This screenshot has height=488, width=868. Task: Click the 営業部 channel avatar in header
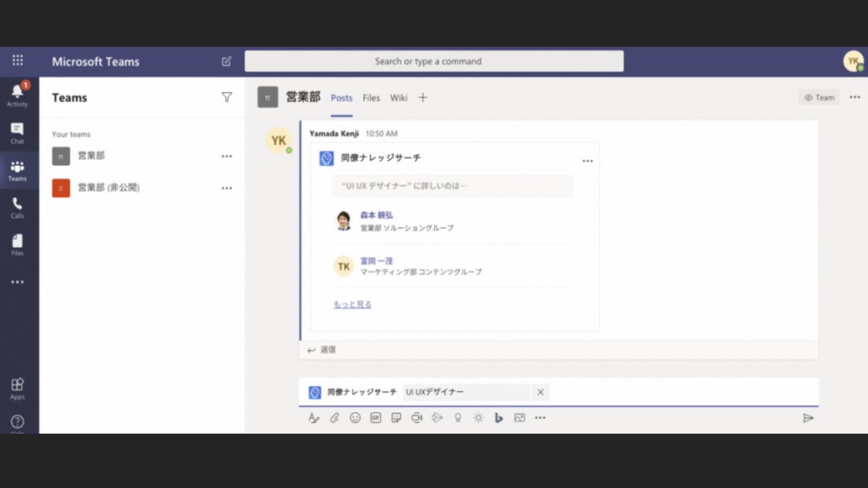(x=268, y=98)
